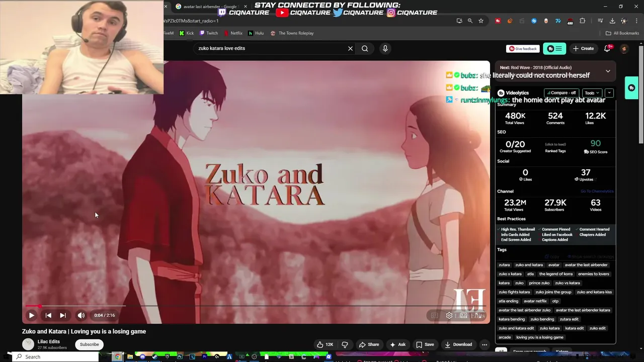Open the Shazam browser extension icon

534,21
